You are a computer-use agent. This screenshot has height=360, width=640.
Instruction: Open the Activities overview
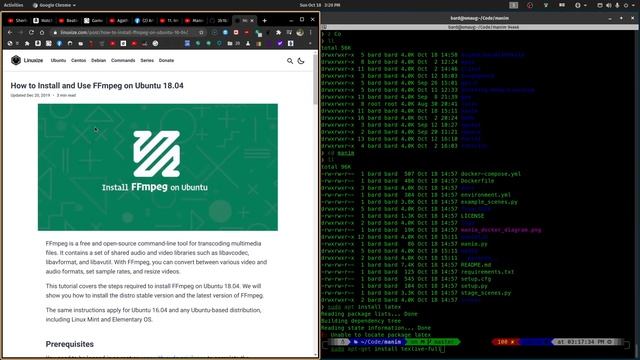[x=13, y=5]
